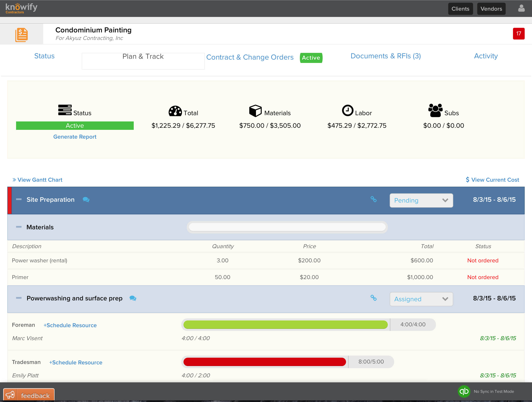The height and width of the screenshot is (402, 532).
Task: Switch to the Documents & RFIs tab
Action: click(x=386, y=56)
